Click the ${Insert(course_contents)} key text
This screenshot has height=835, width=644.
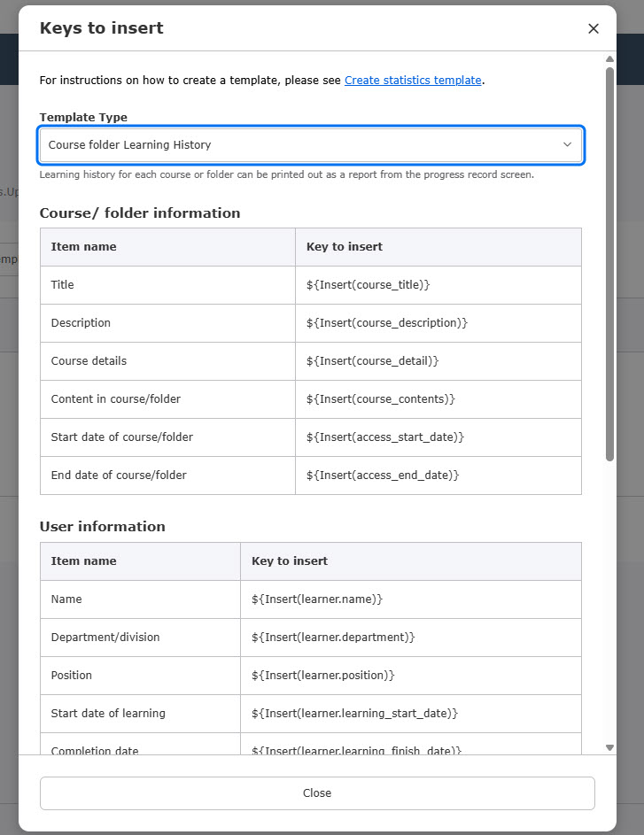pyautogui.click(x=380, y=399)
